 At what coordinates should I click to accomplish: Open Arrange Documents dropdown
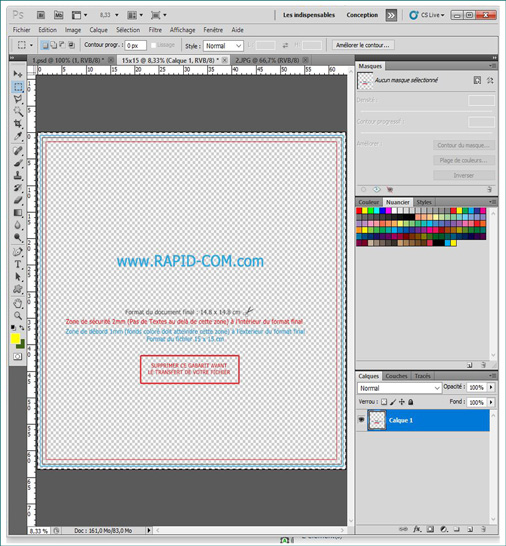tap(135, 15)
